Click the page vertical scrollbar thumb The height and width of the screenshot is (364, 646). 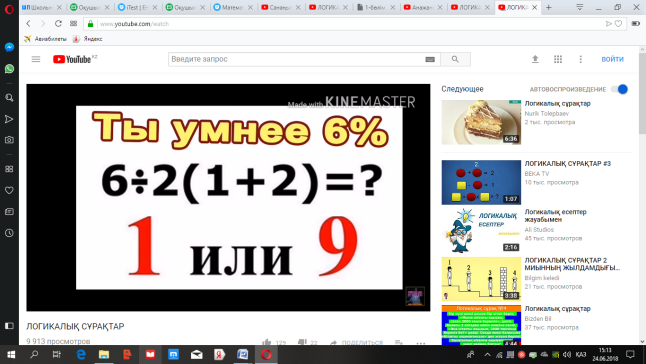point(642,93)
